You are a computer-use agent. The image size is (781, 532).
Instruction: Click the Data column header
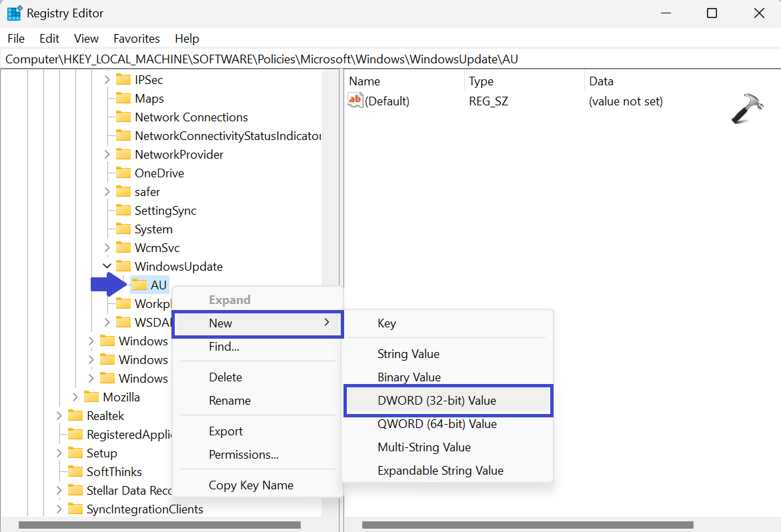601,81
